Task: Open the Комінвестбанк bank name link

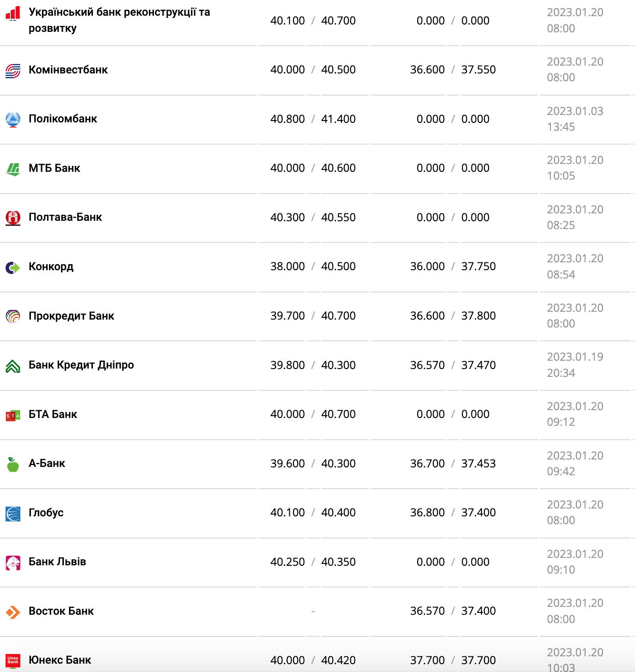Action: tap(68, 70)
